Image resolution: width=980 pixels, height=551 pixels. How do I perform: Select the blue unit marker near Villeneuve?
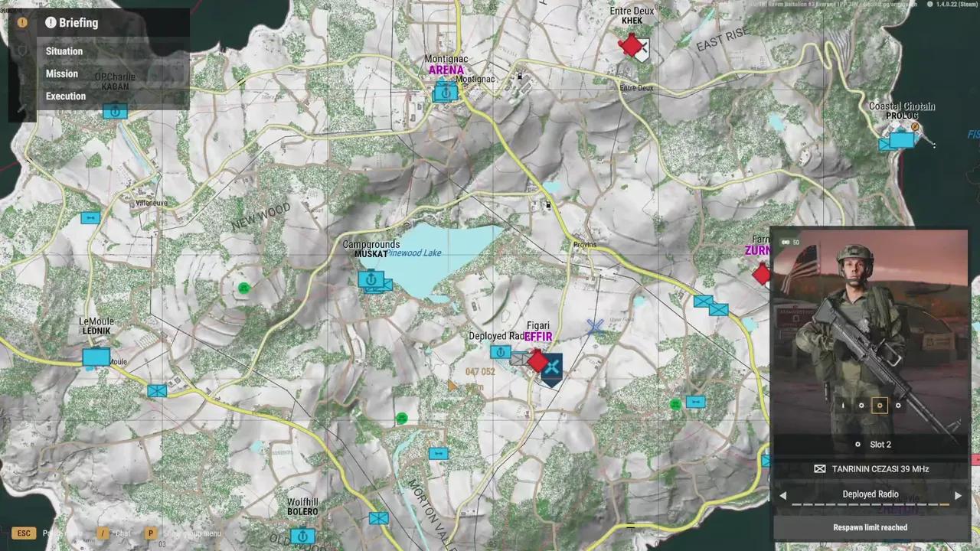click(90, 218)
